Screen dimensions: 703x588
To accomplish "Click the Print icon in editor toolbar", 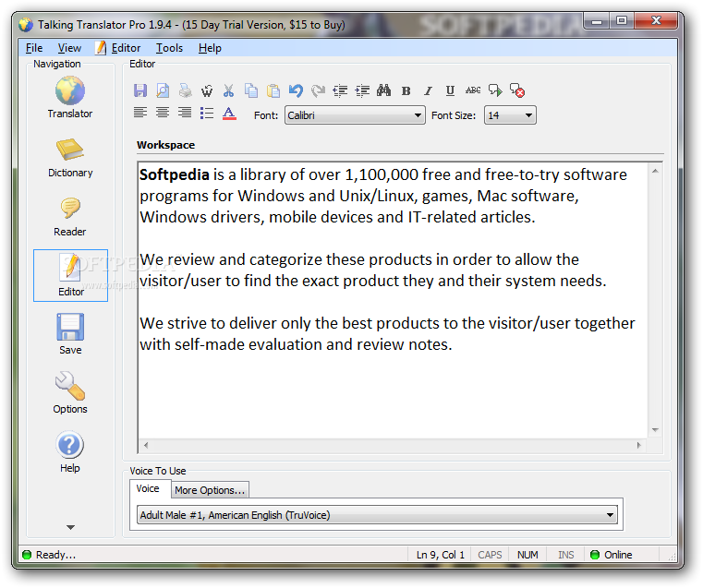I will pos(185,90).
